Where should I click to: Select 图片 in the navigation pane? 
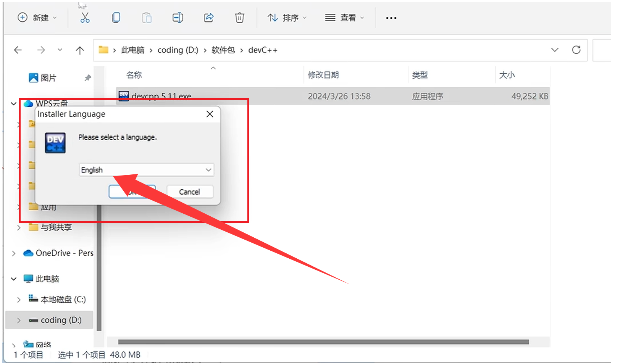[48, 78]
